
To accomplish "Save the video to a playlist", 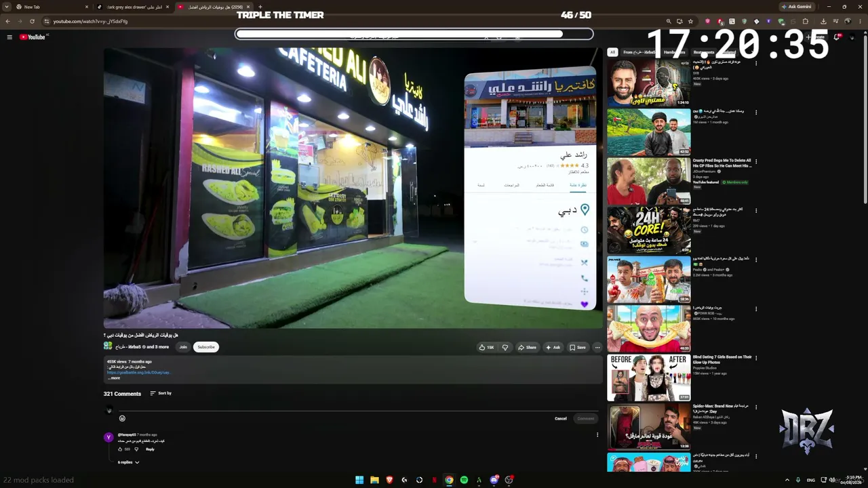I will pyautogui.click(x=577, y=347).
